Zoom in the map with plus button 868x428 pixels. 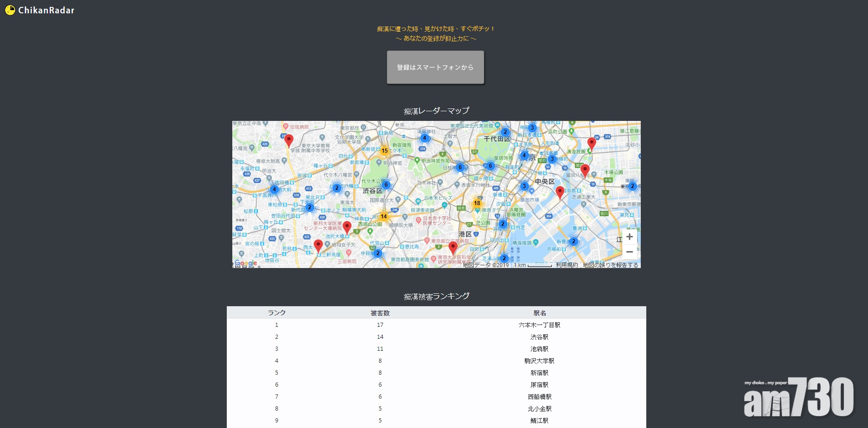click(x=629, y=237)
